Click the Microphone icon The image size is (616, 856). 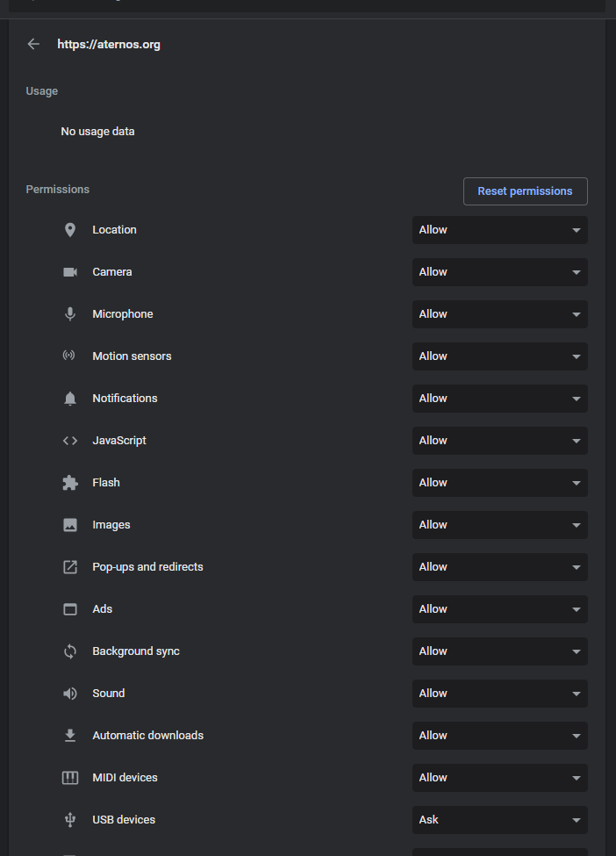click(70, 314)
